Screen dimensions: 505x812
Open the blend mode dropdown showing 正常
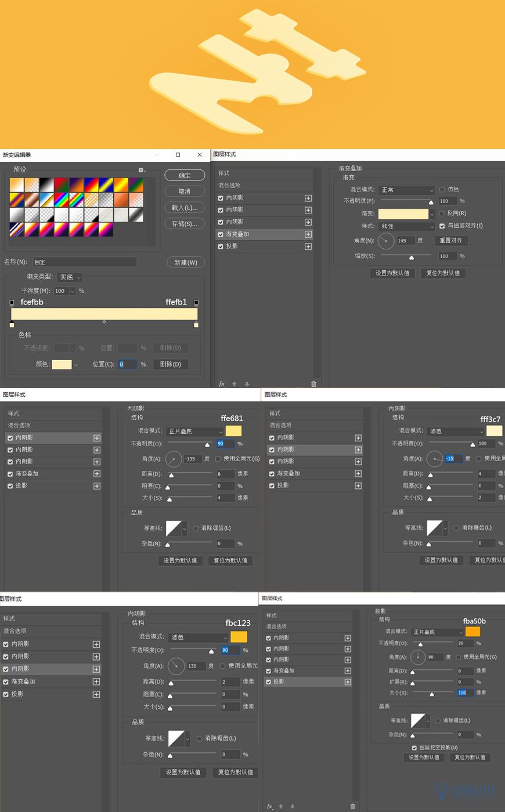(x=406, y=190)
